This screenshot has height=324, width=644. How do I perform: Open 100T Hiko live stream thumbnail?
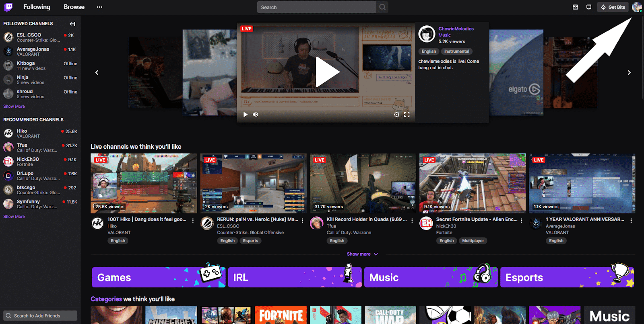point(144,183)
